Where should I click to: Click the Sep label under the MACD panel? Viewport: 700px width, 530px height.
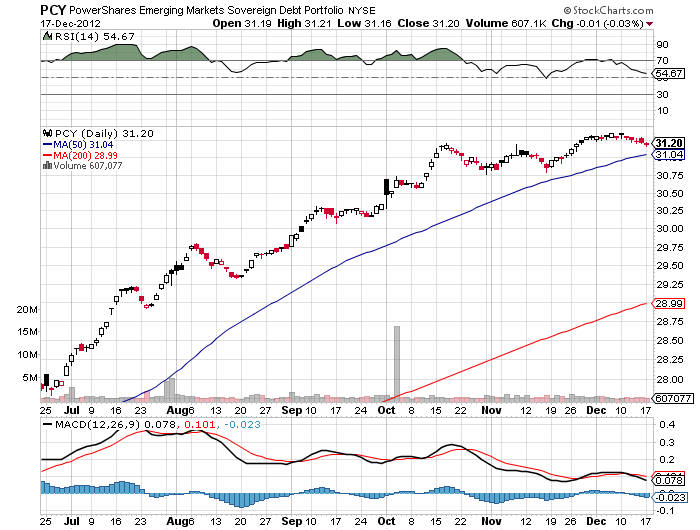291,521
